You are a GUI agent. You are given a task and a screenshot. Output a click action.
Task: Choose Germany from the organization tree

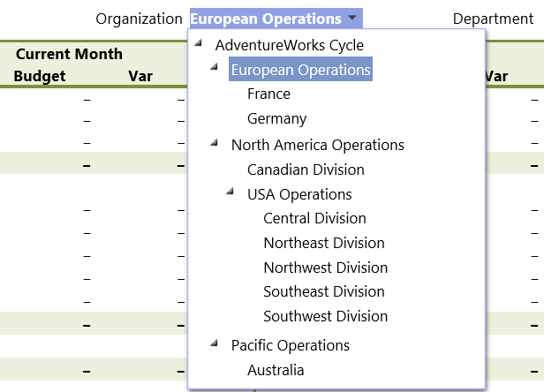pyautogui.click(x=276, y=118)
